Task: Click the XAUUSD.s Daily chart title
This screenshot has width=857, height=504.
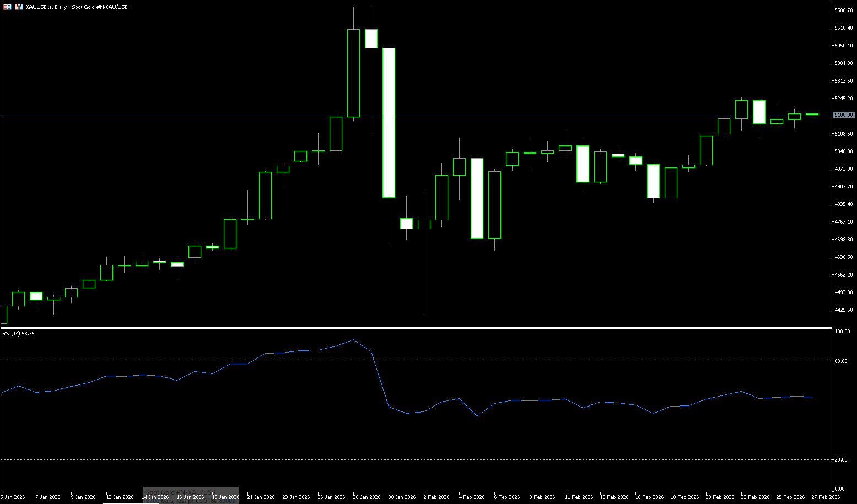Action: click(x=77, y=7)
